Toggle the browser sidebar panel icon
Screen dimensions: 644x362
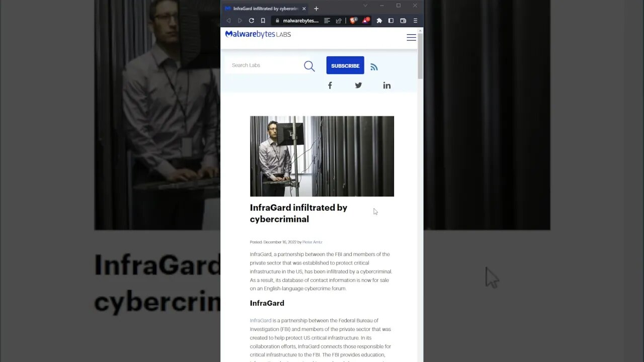click(x=391, y=21)
